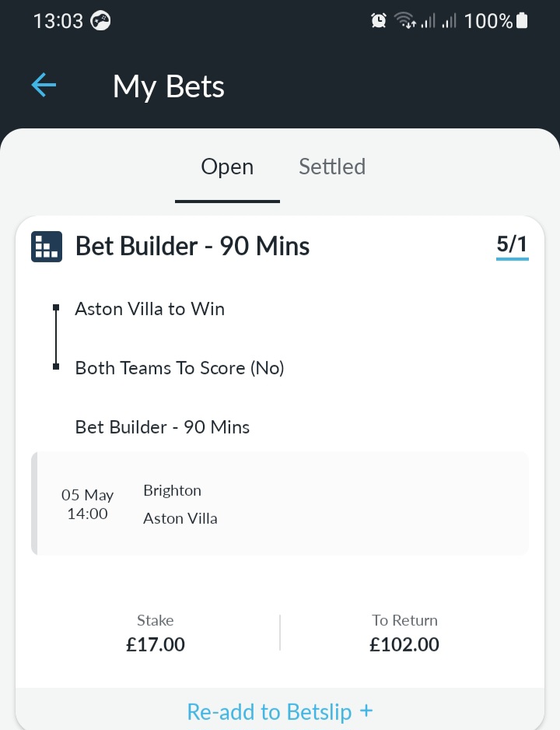Tap the Wi-Fi signal status icon

[x=404, y=20]
